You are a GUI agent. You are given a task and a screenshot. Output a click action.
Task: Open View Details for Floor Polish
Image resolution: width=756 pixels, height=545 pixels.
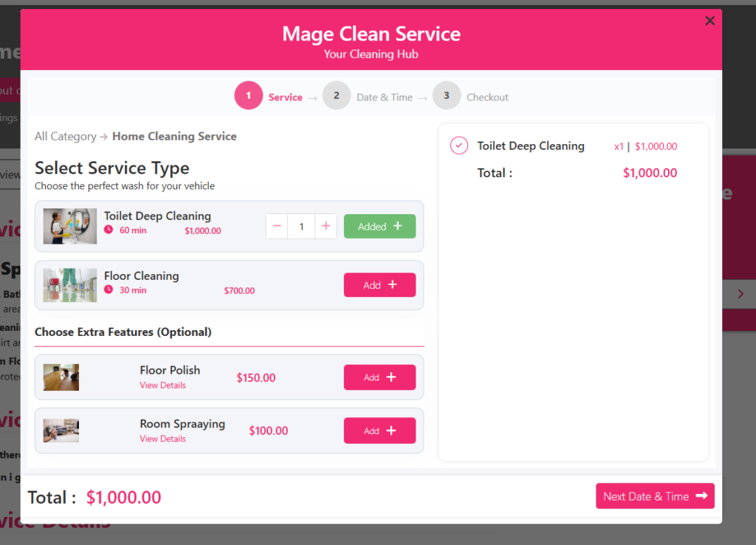click(162, 385)
